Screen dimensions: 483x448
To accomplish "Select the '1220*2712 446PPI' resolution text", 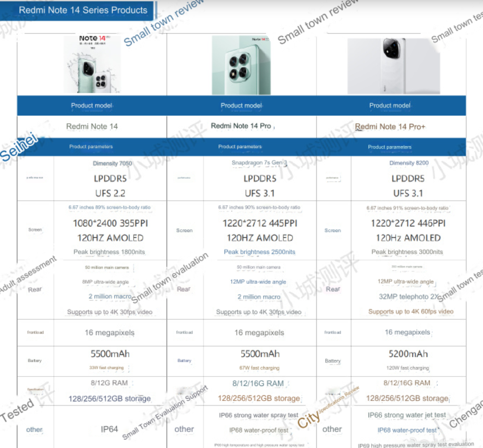I will 408,223.
